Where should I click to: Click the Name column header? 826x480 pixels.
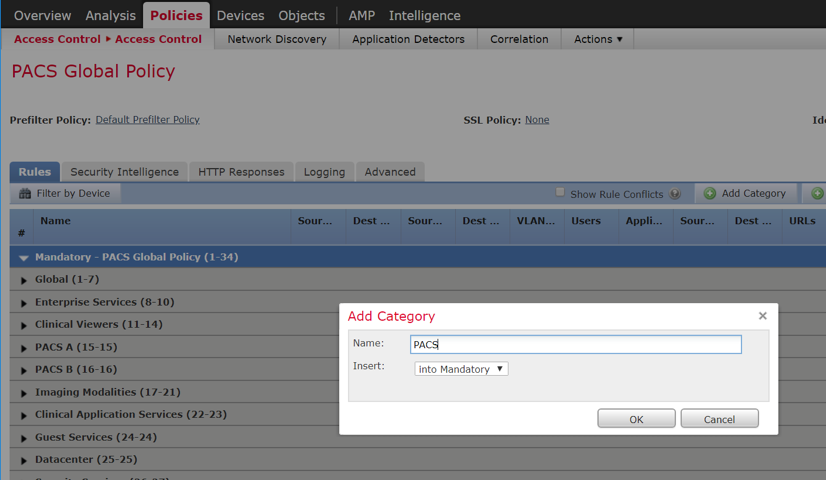click(x=55, y=221)
